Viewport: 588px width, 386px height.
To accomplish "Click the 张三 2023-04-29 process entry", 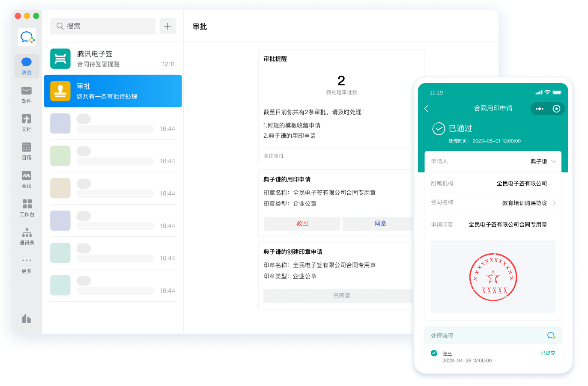I will click(493, 356).
